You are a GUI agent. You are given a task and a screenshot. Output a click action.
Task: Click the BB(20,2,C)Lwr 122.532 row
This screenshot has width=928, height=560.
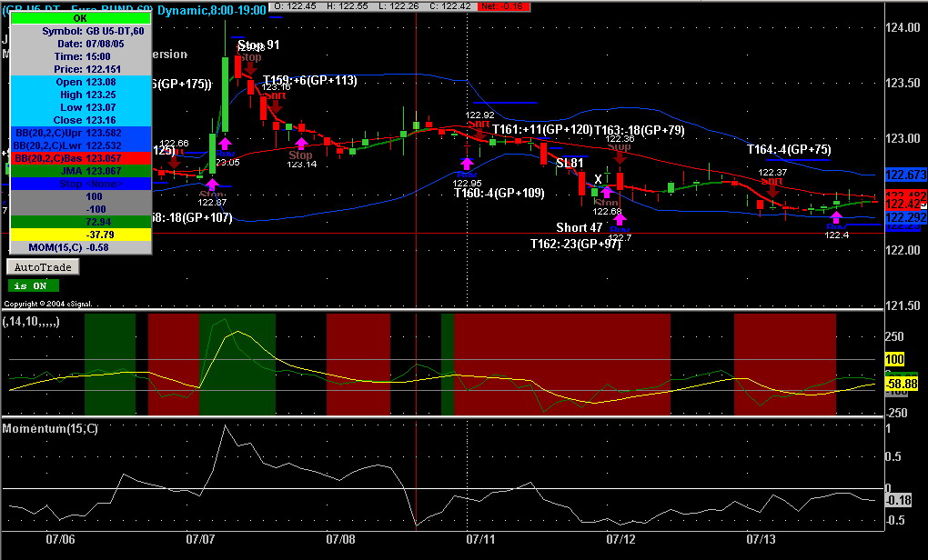click(x=81, y=145)
